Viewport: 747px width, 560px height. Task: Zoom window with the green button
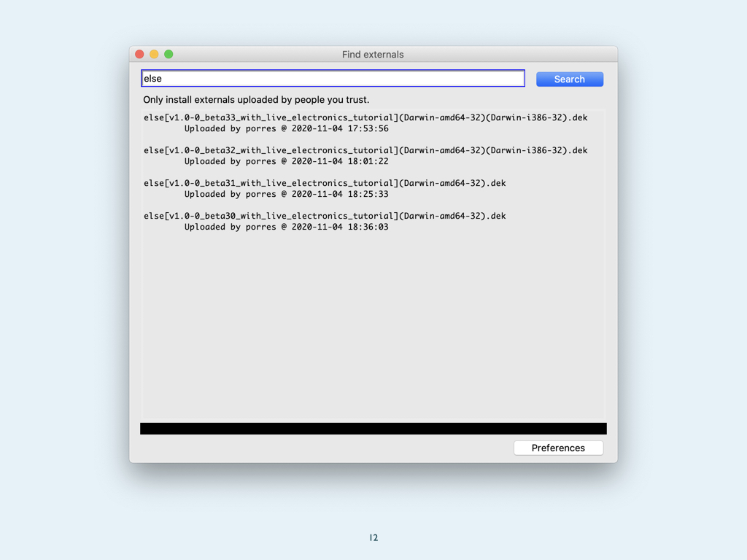click(169, 54)
